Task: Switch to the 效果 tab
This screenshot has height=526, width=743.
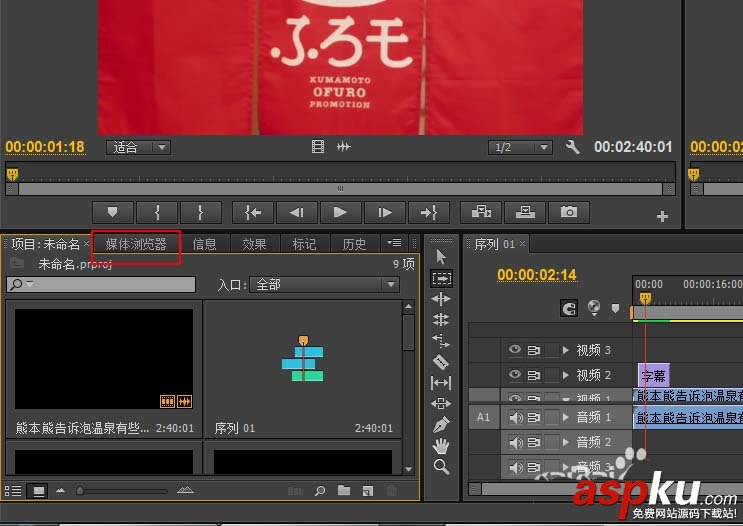Action: click(254, 244)
